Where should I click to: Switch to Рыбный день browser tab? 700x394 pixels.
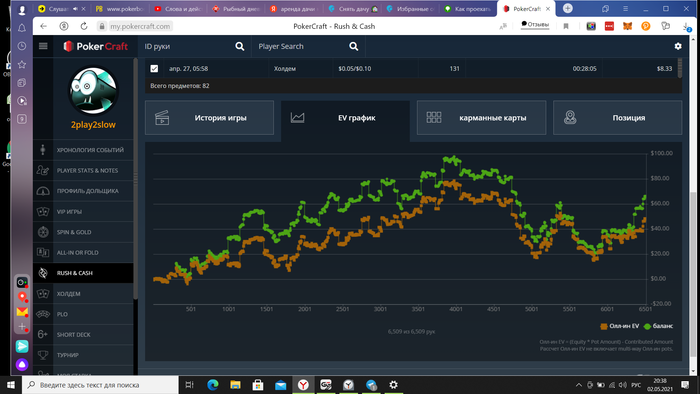[x=237, y=8]
